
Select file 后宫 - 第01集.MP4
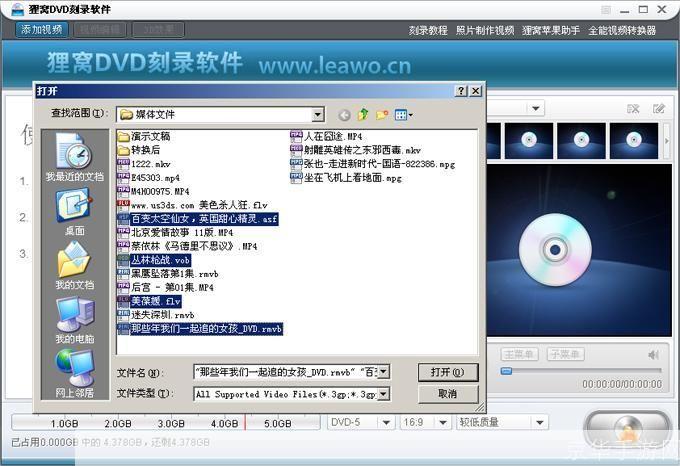tap(166, 287)
